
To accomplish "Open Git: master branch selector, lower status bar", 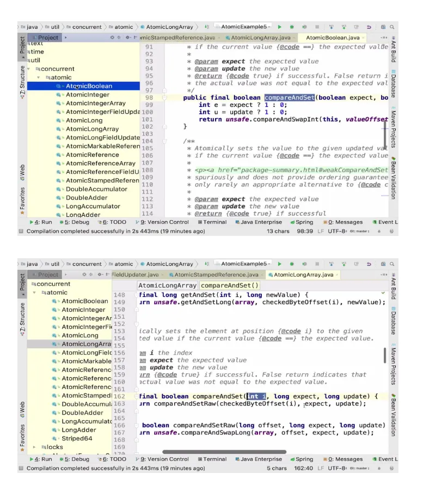I will (x=359, y=468).
